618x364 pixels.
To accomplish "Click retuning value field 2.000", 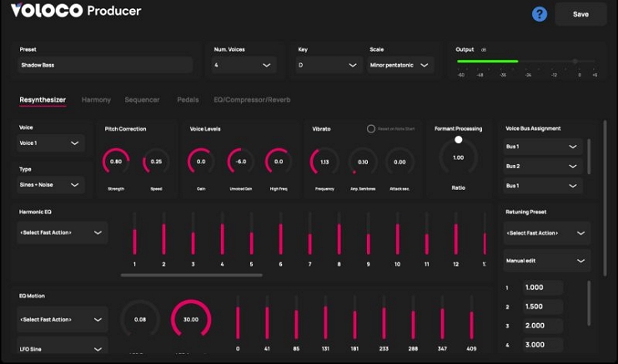I will [x=543, y=326].
